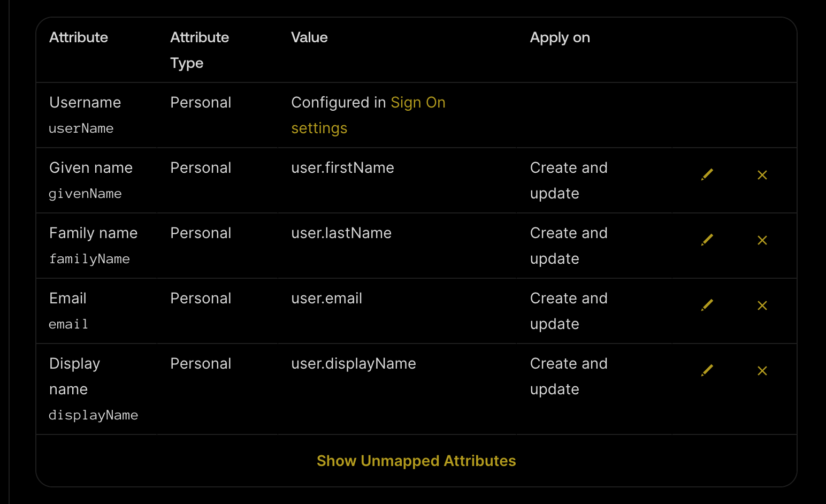Select the user.email value cell
This screenshot has width=826, height=504.
pos(326,299)
